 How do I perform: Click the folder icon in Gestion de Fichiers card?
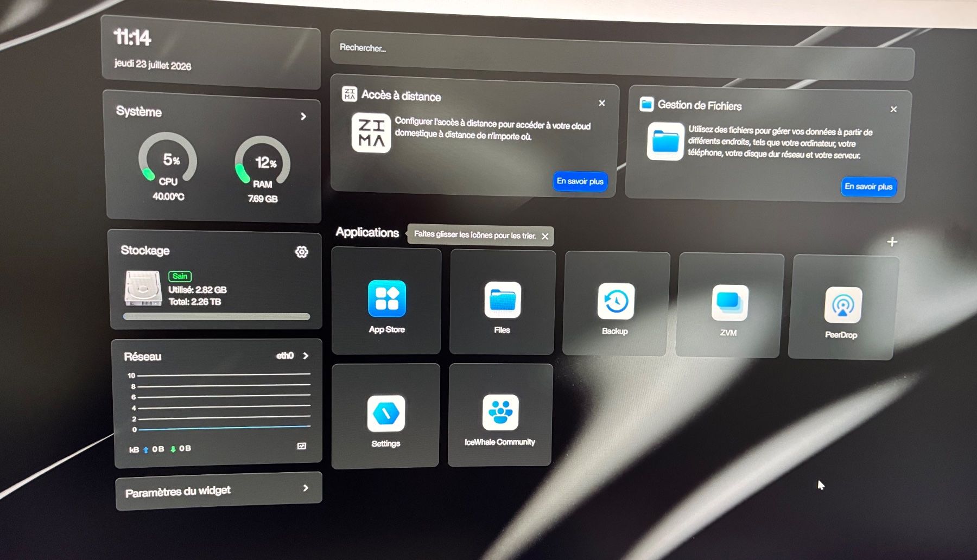coord(665,141)
